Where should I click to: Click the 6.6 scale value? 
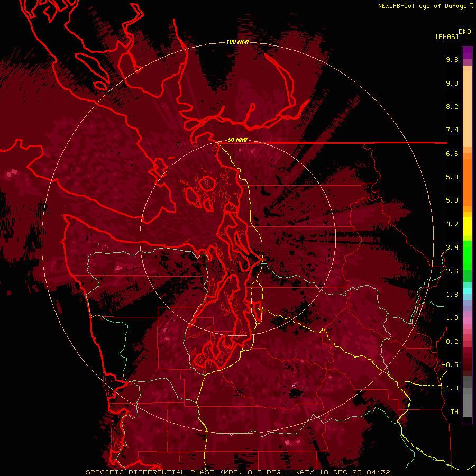(x=452, y=153)
